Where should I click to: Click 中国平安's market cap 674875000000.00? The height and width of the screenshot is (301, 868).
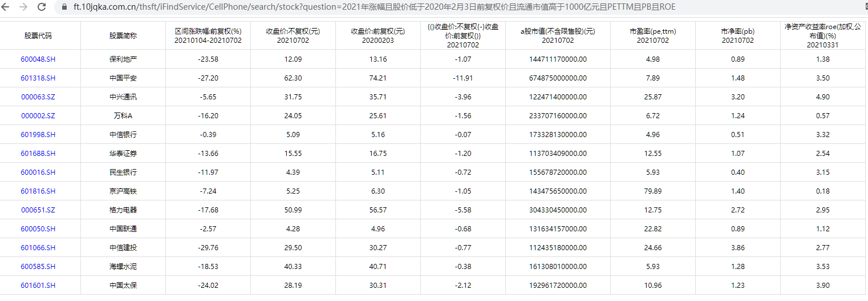click(x=558, y=78)
